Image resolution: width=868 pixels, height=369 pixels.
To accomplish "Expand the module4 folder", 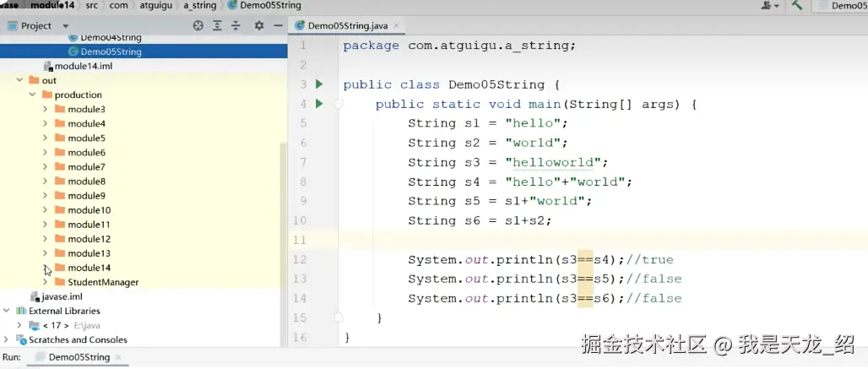I will (46, 123).
